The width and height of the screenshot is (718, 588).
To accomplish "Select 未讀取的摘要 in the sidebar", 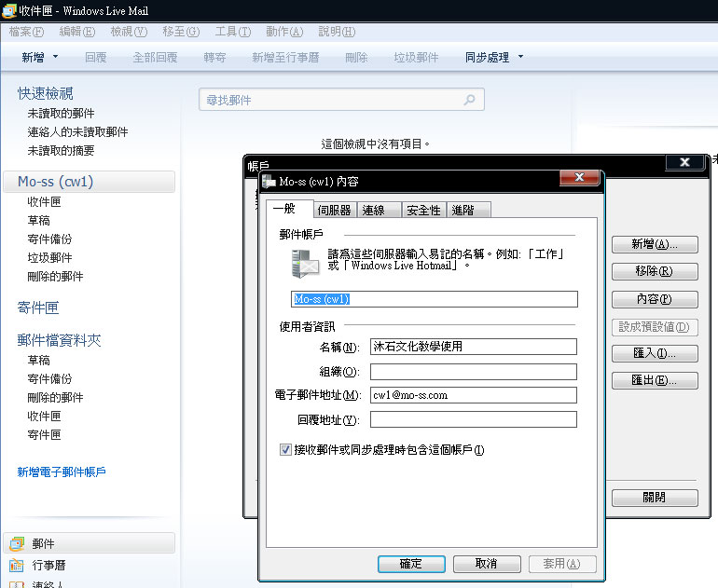I will pos(61,151).
